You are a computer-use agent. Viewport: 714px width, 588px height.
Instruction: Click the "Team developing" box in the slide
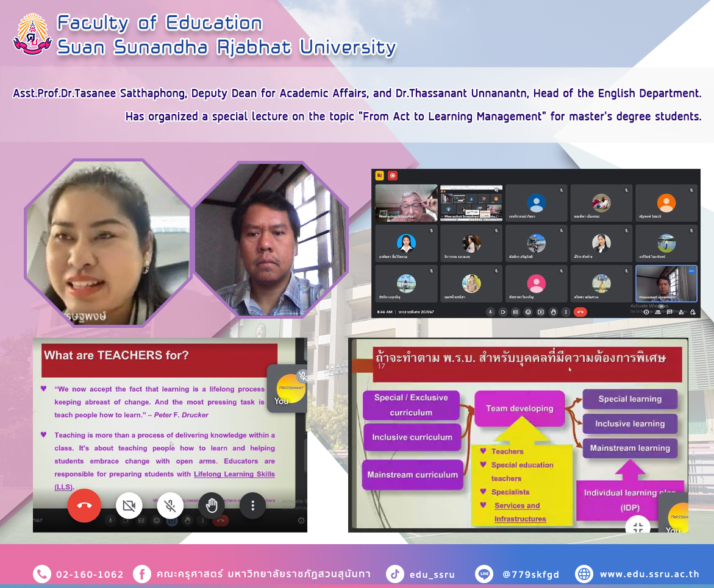tap(519, 408)
